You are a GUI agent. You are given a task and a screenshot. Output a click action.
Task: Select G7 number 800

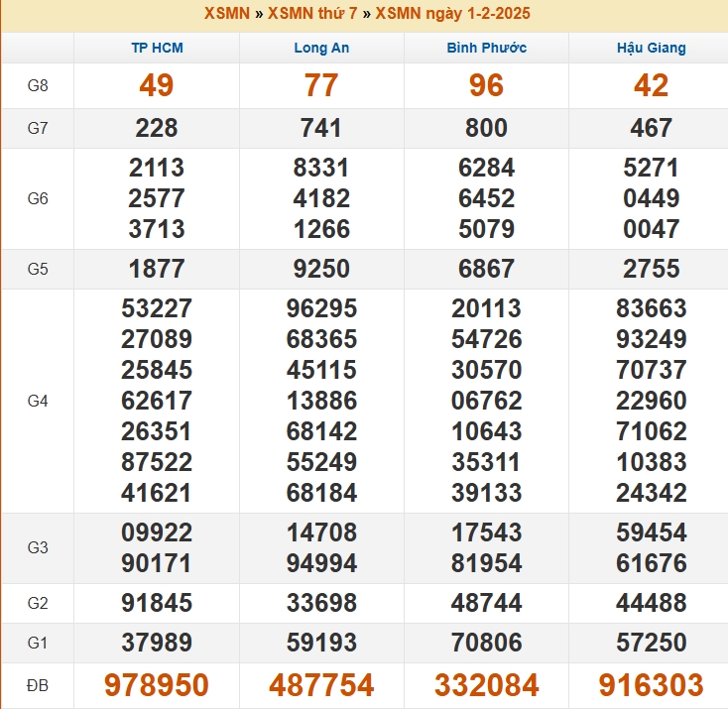pos(486,128)
